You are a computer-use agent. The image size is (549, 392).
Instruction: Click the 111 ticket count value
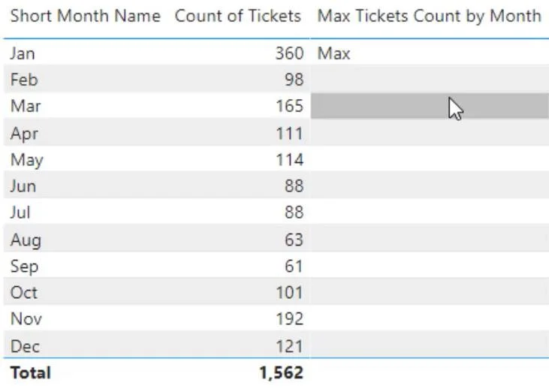(x=289, y=134)
